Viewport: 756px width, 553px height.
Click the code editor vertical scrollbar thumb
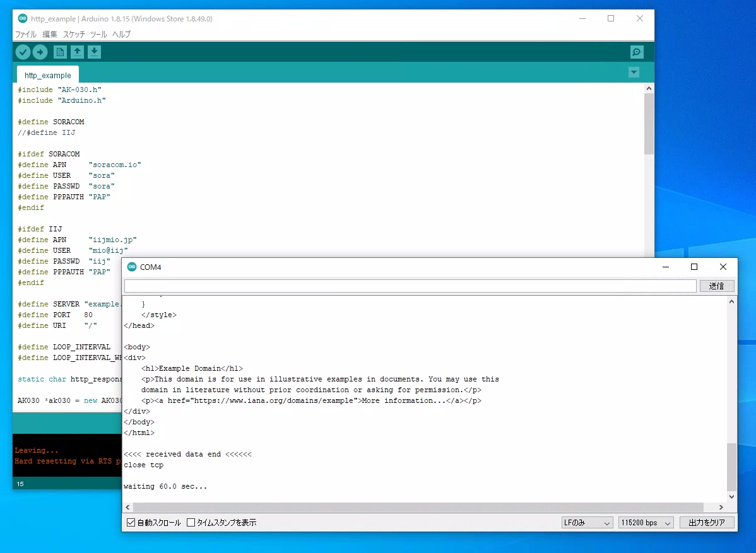[649, 124]
